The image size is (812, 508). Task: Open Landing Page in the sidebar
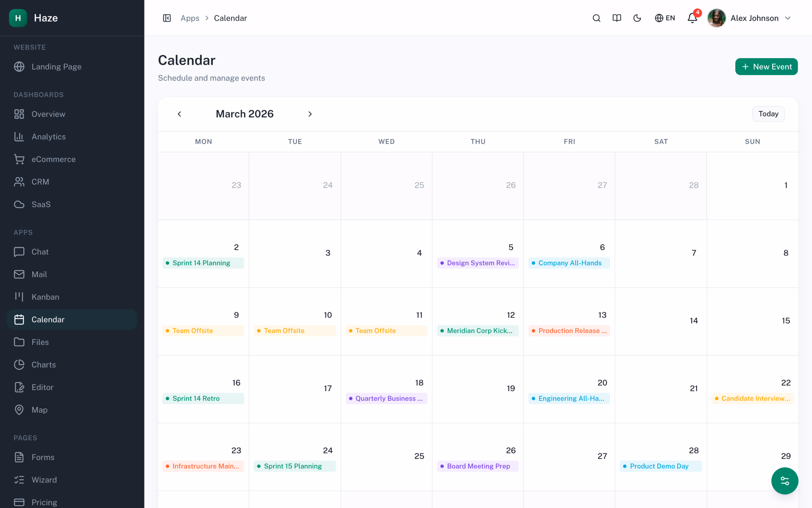click(x=72, y=67)
